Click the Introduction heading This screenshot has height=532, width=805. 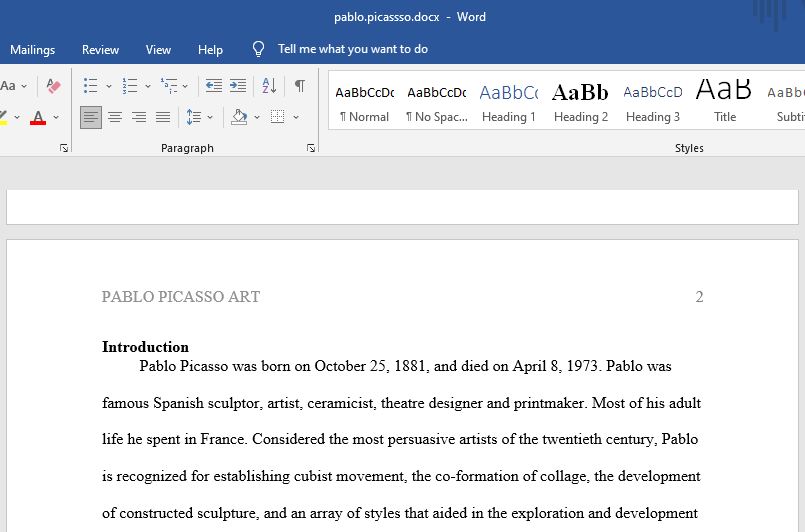(x=145, y=347)
